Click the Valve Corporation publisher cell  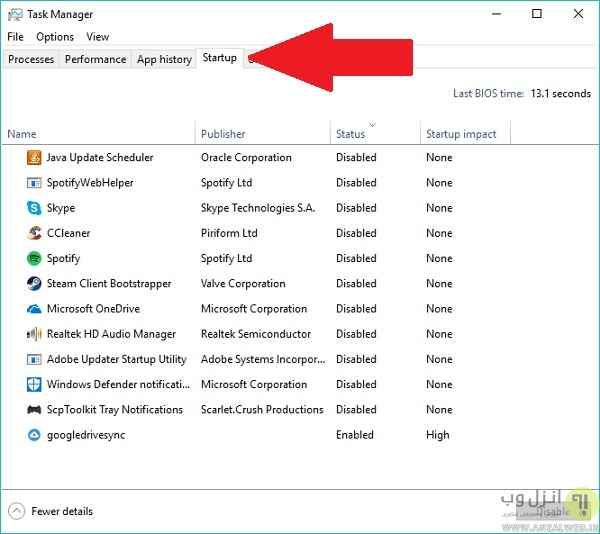click(x=243, y=284)
